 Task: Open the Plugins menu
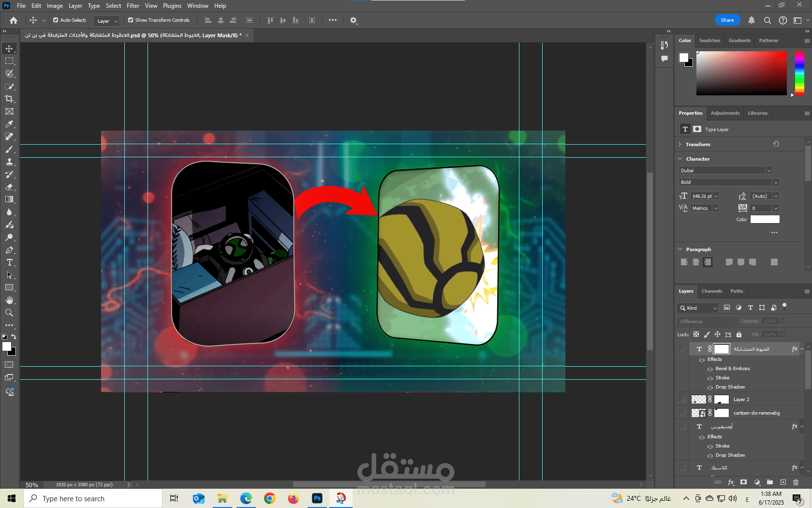[x=172, y=6]
